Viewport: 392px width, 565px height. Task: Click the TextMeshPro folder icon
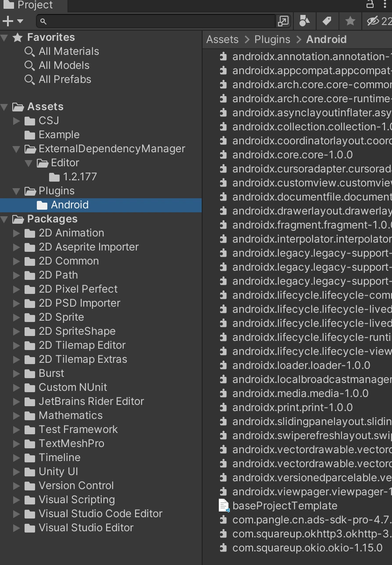30,443
